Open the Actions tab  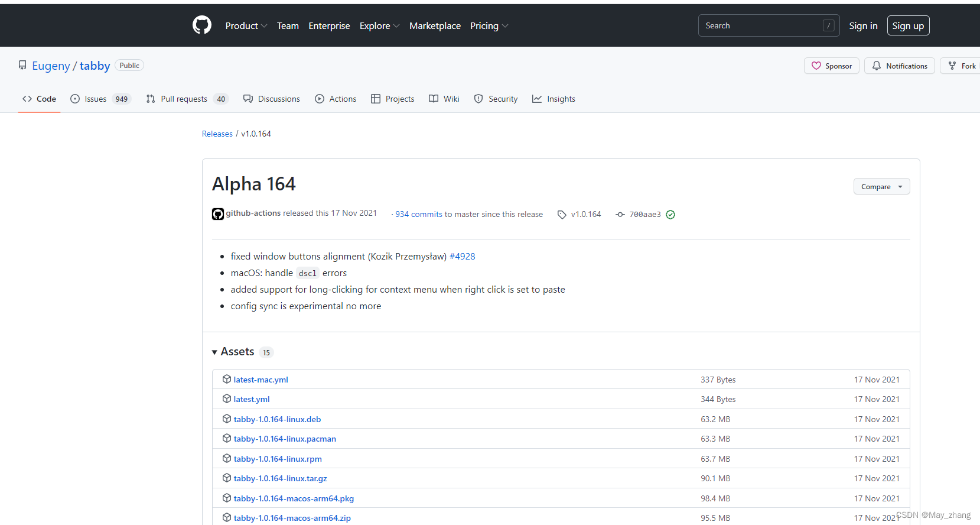(336, 99)
